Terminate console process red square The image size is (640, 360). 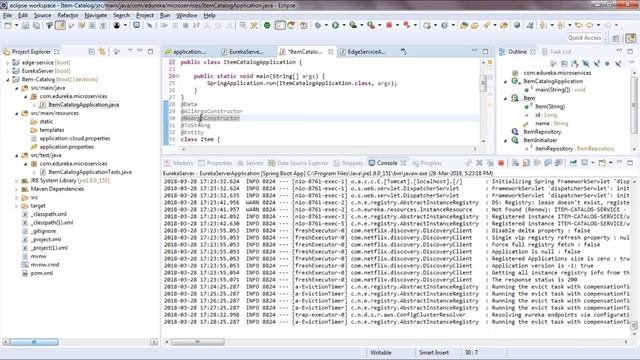point(501,163)
